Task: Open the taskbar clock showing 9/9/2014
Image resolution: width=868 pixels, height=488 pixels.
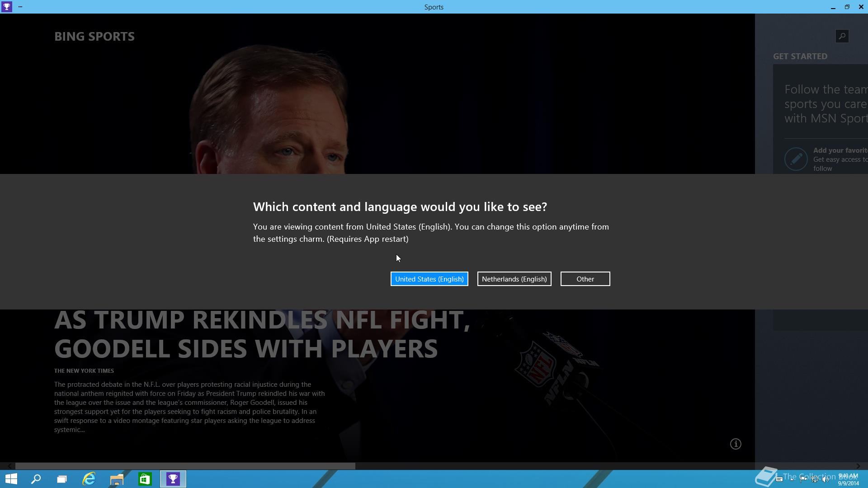Action: (848, 479)
